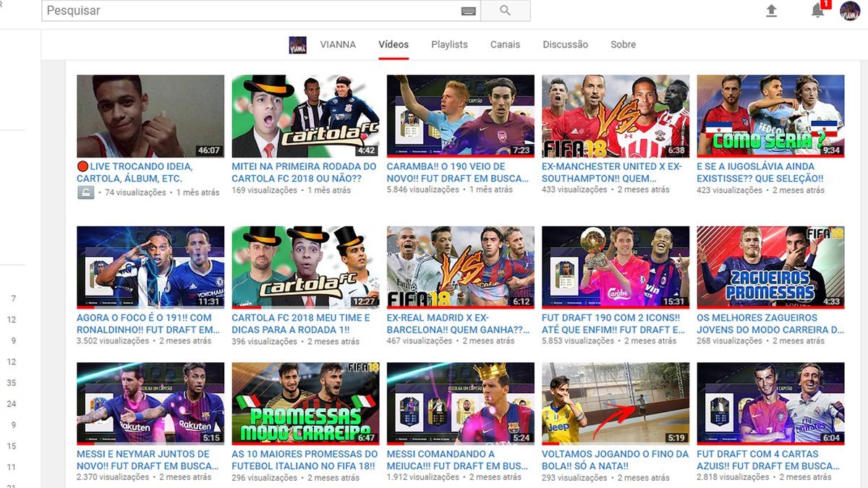Click title AS 10 MAIORES PROMESSAS DO FUTEBOL ITALIANO
868x488 pixels.
click(x=304, y=460)
